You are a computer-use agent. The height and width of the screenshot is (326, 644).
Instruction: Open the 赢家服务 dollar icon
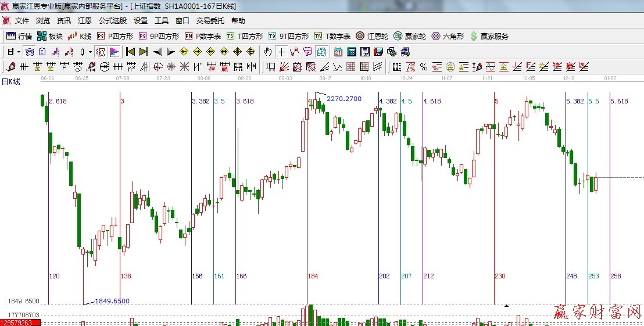tap(489, 36)
